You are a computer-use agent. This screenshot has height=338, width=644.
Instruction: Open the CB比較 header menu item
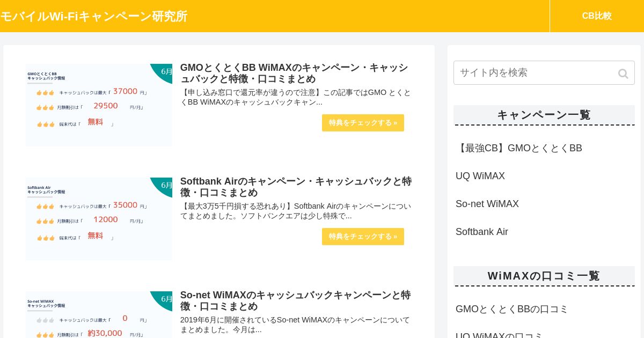coord(597,16)
